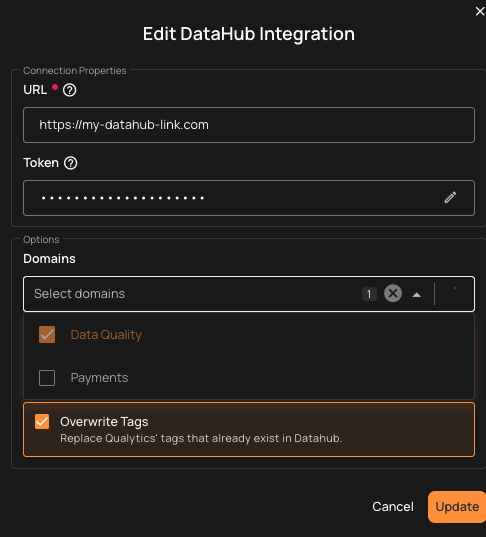The width and height of the screenshot is (486, 537).
Task: Click the URL help question mark icon
Action: point(70,90)
